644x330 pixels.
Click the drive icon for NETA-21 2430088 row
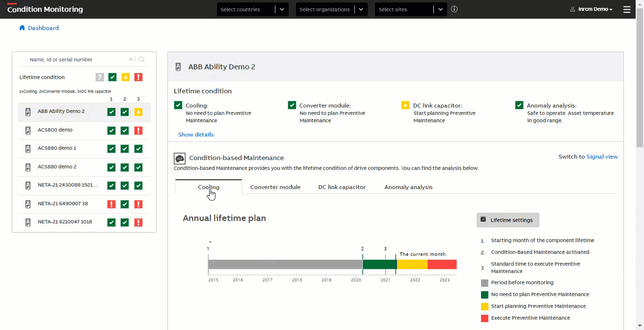(28, 185)
